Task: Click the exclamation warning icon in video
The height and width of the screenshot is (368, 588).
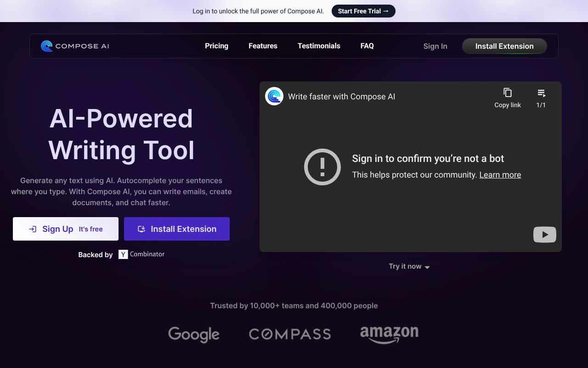Action: pos(322,167)
